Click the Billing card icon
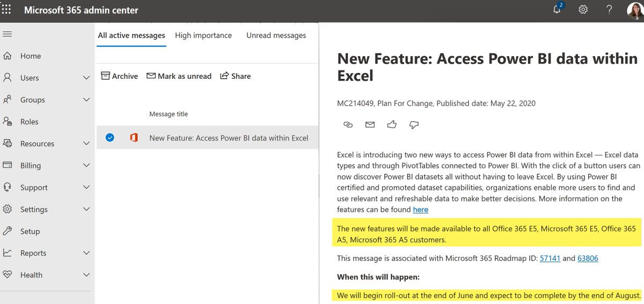The width and height of the screenshot is (644, 304). click(8, 166)
